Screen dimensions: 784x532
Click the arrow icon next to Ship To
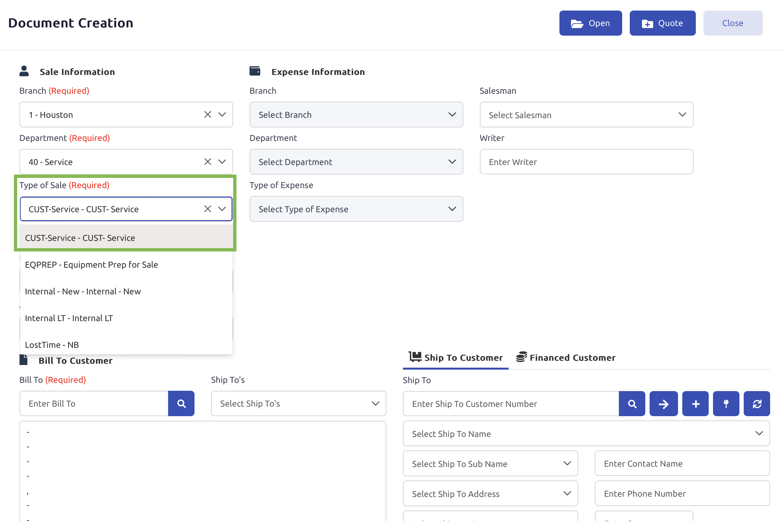pyautogui.click(x=663, y=404)
